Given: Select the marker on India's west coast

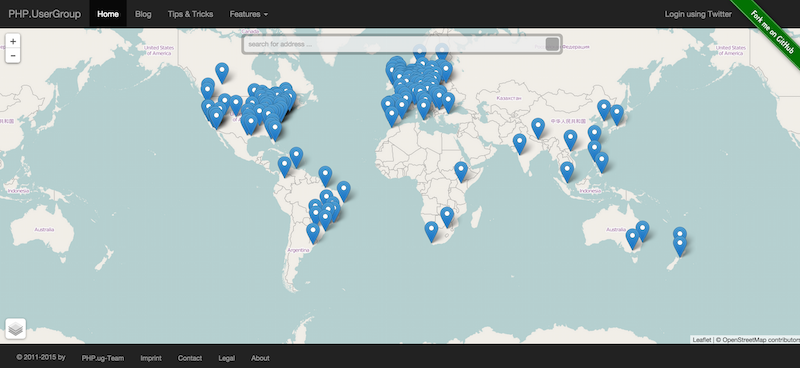Looking at the screenshot, I should (x=519, y=144).
